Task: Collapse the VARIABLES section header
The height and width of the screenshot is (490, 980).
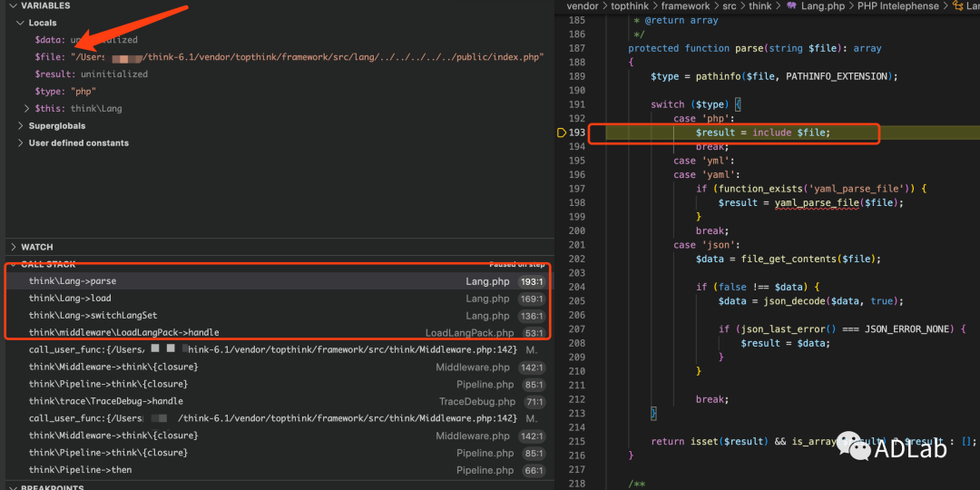Action: pos(44,5)
